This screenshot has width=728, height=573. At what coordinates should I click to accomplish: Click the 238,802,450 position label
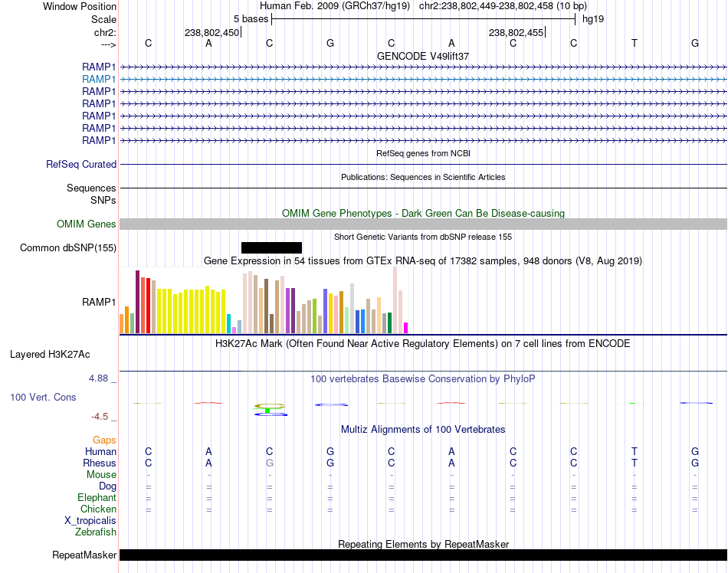click(212, 32)
